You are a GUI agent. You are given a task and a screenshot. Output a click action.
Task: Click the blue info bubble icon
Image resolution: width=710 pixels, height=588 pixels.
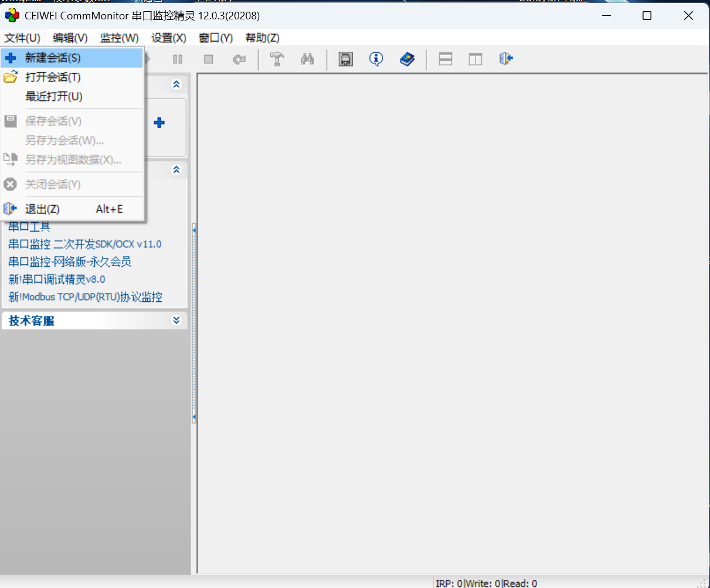click(x=376, y=59)
